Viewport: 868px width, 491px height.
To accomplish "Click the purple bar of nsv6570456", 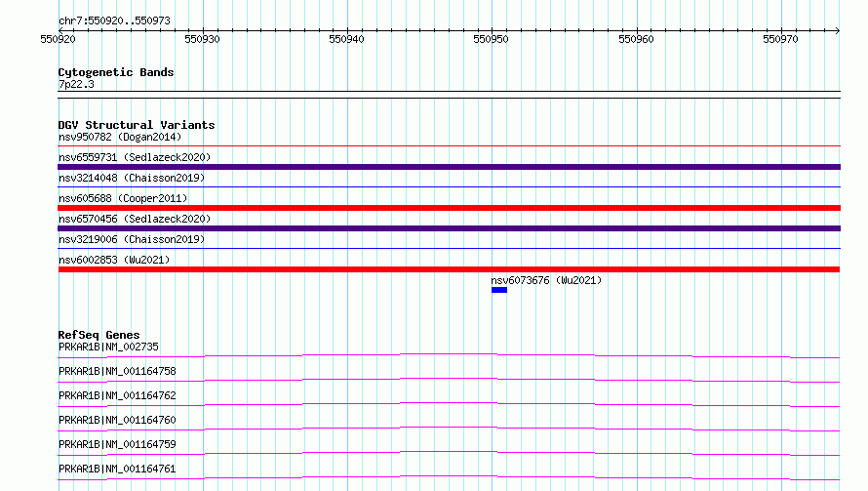I will (x=449, y=228).
